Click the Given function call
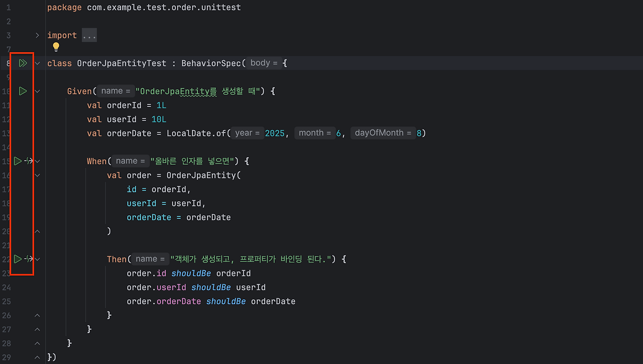643x364 pixels. [x=79, y=91]
